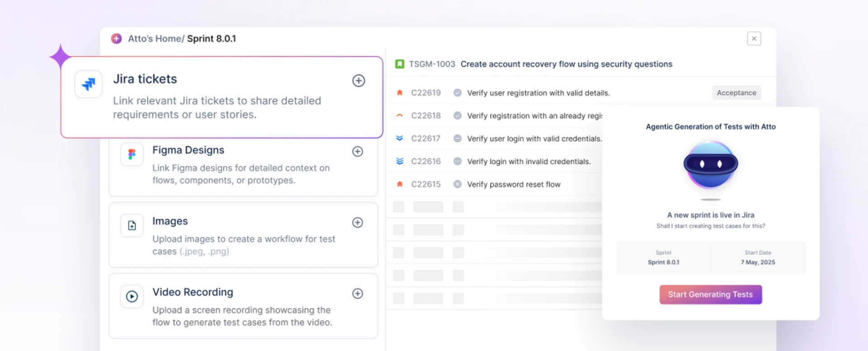Click 'Agentic Generation of Tests with Atto' heading

(x=711, y=127)
